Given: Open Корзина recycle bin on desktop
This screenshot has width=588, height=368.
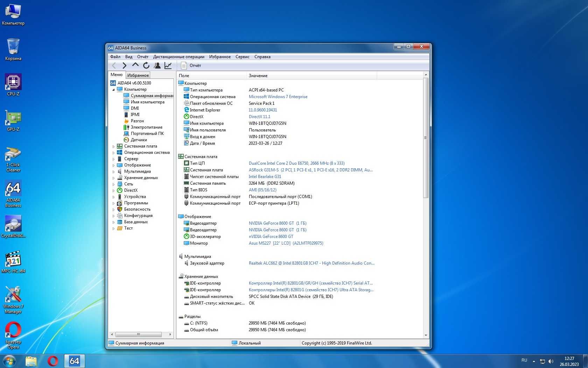Looking at the screenshot, I should pyautogui.click(x=13, y=49).
